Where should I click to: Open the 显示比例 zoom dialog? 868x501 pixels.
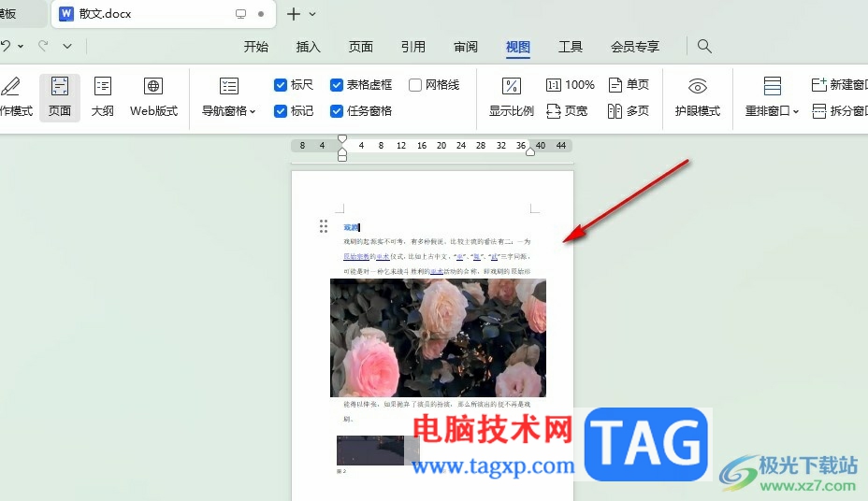(511, 97)
